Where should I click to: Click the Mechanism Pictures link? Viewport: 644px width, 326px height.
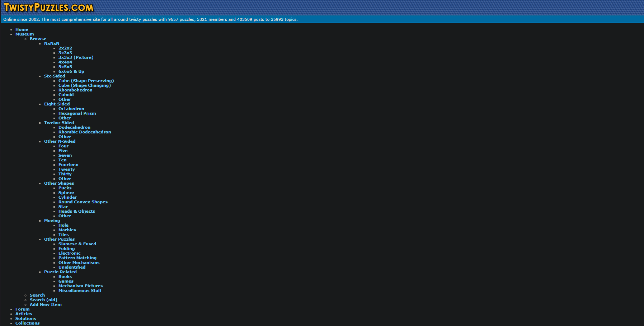80,285
